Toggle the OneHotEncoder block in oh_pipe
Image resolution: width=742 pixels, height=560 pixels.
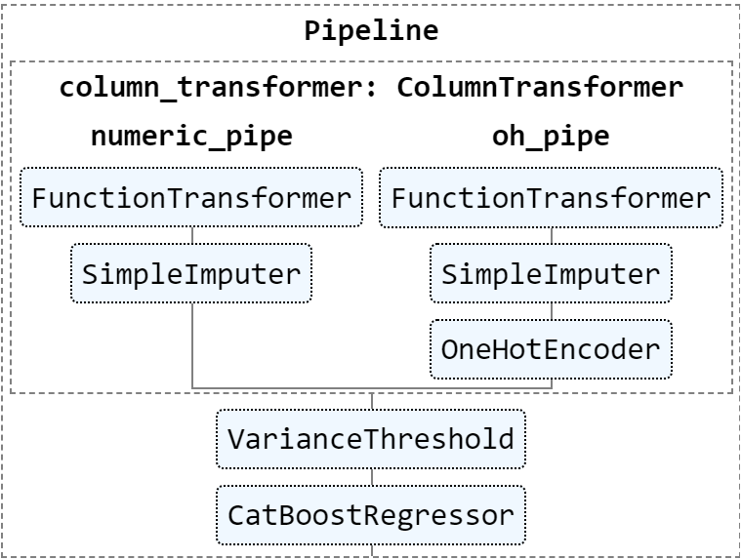(x=551, y=349)
